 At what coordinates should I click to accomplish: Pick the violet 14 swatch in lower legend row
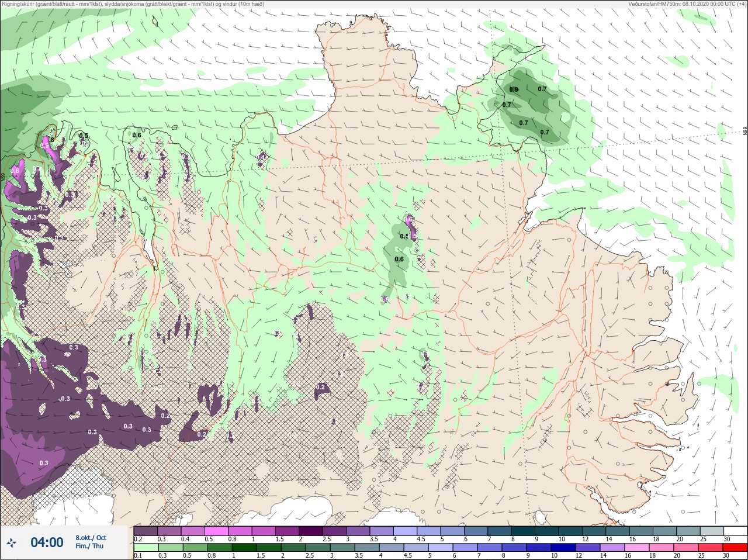[x=612, y=548]
